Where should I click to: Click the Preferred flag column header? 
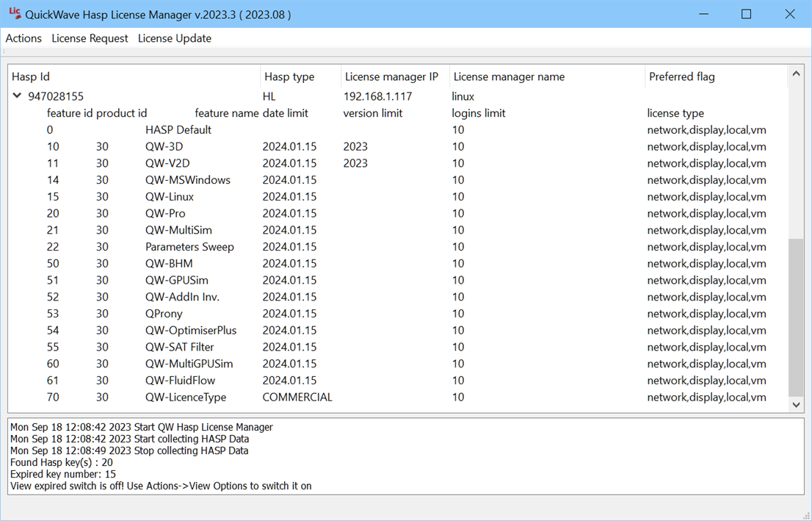[x=716, y=76]
